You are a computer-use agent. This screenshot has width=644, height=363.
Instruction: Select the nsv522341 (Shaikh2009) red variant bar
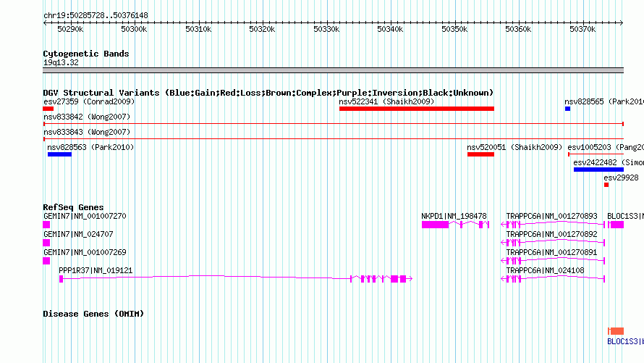417,109
